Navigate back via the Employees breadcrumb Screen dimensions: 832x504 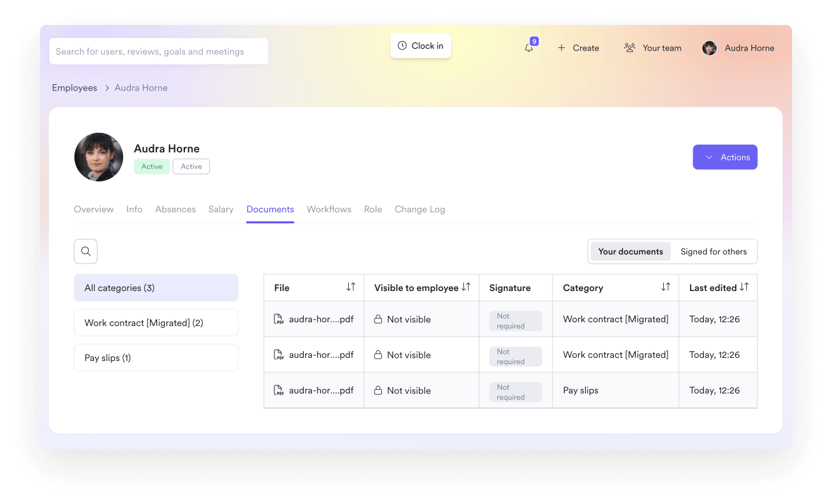point(74,87)
